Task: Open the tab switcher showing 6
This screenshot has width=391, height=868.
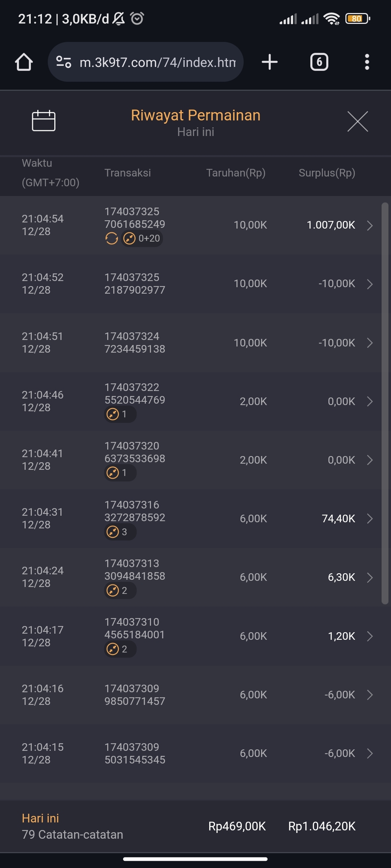Action: (319, 62)
